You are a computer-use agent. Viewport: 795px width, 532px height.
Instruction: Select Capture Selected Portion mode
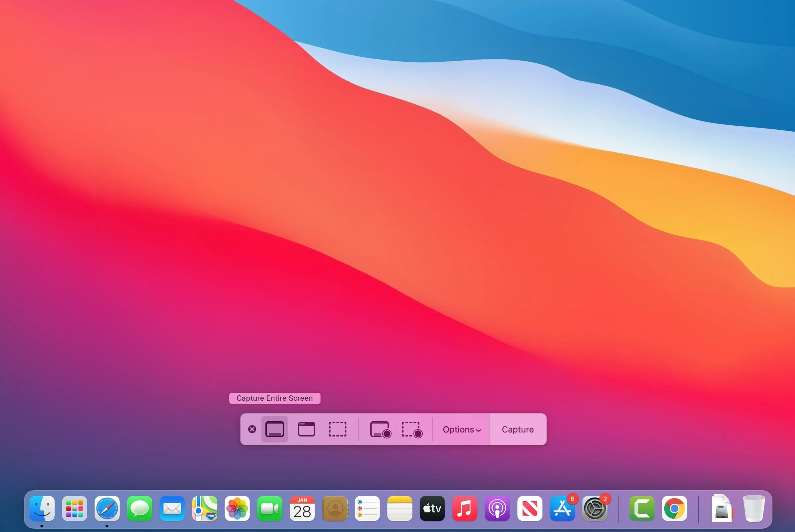point(337,429)
